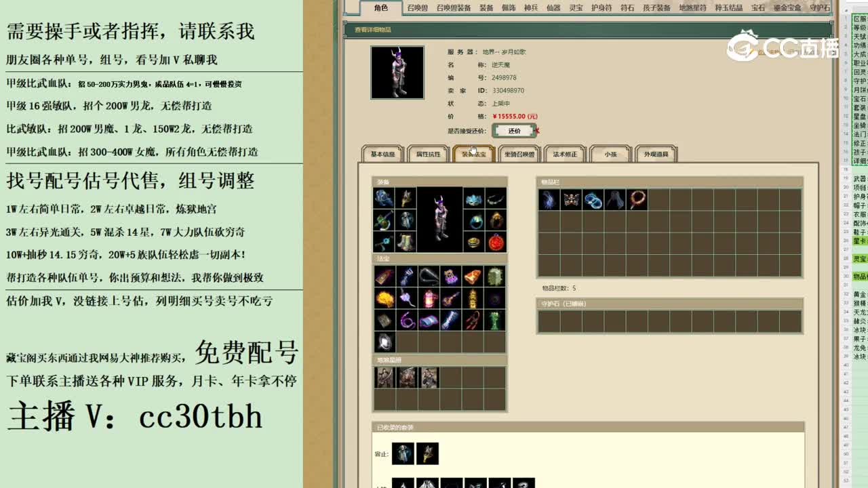The height and width of the screenshot is (488, 868).
Task: Open the 粹玉结晶 tab
Action: pyautogui.click(x=728, y=8)
